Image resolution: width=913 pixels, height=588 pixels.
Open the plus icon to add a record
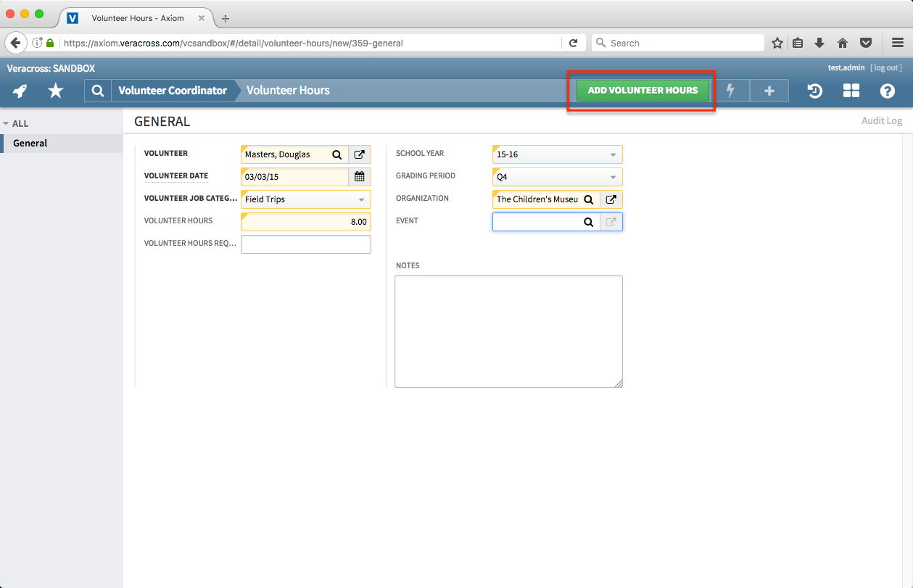(x=769, y=91)
